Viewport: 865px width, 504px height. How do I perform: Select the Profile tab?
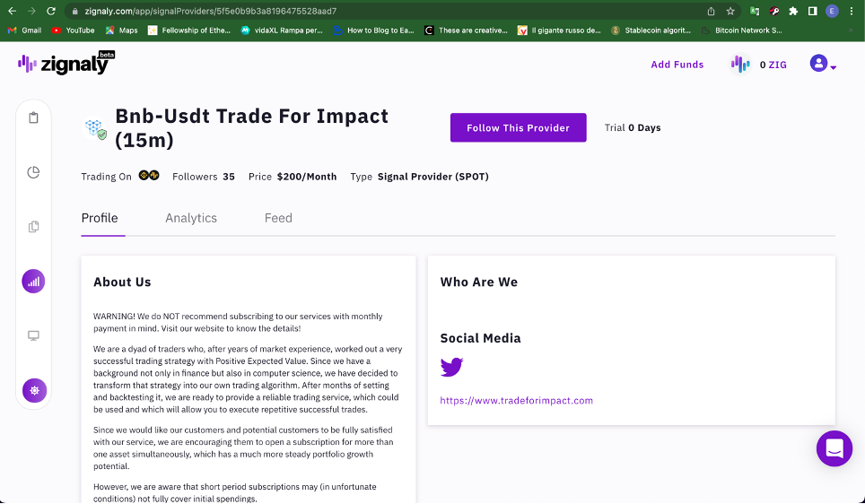tap(100, 218)
